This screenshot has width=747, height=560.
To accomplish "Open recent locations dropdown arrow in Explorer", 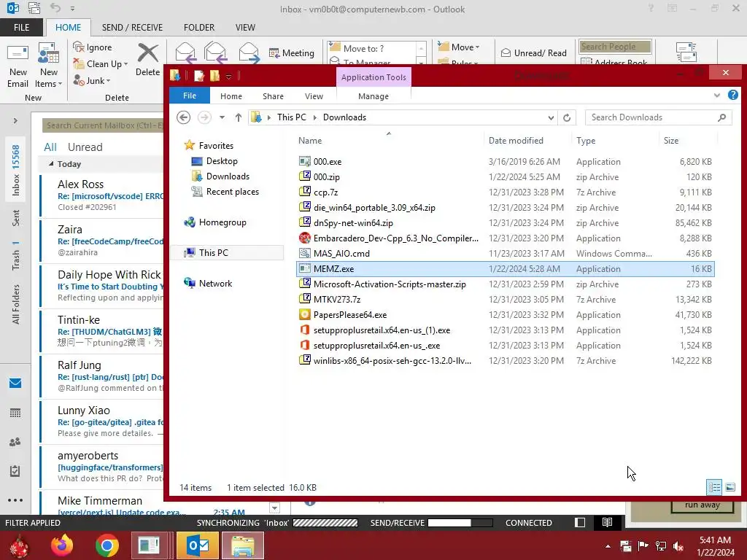I will click(222, 117).
